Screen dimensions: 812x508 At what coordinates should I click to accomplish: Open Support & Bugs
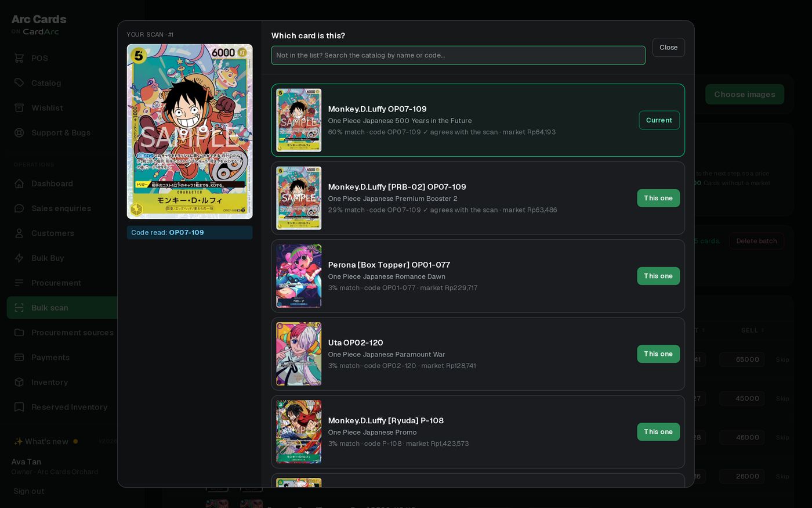[62, 133]
